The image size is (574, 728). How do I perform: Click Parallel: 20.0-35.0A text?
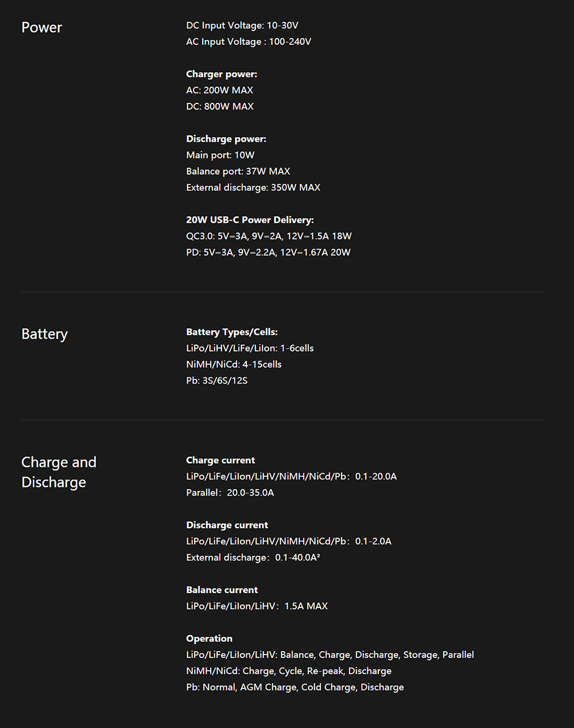tap(230, 493)
